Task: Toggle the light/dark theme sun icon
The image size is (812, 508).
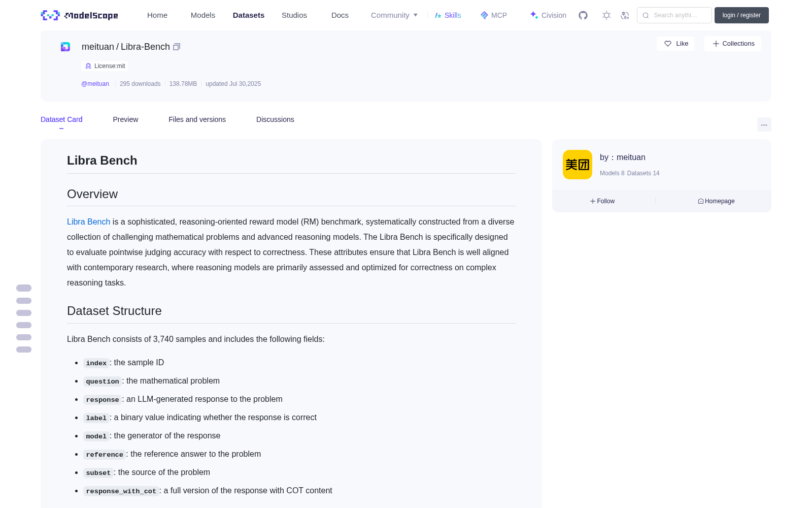Action: (x=606, y=15)
